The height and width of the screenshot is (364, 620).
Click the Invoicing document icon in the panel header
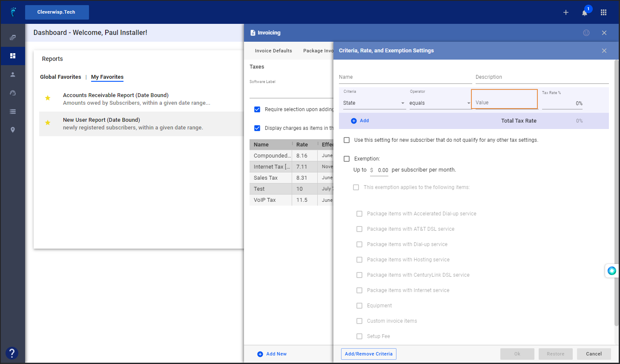coord(253,33)
